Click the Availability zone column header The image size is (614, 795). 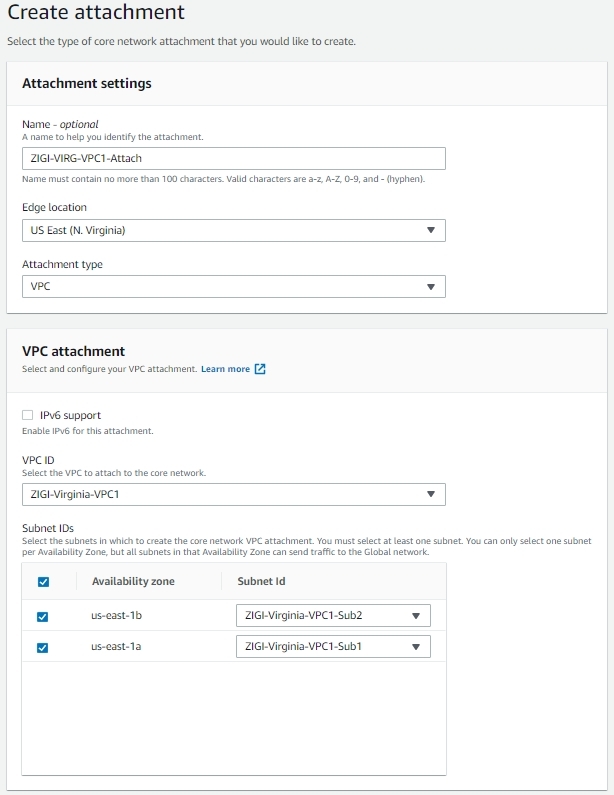(133, 581)
